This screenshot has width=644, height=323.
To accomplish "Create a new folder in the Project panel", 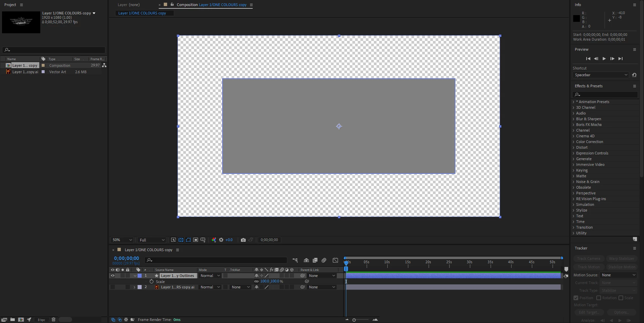I will click(12, 320).
